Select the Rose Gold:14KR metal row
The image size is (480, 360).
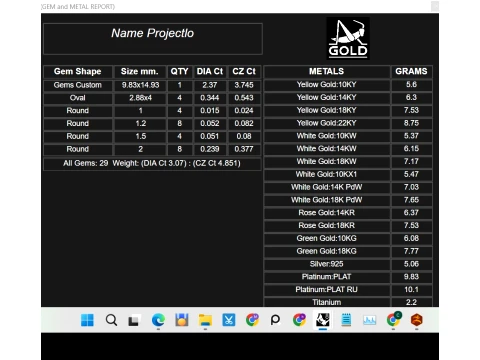click(x=327, y=213)
